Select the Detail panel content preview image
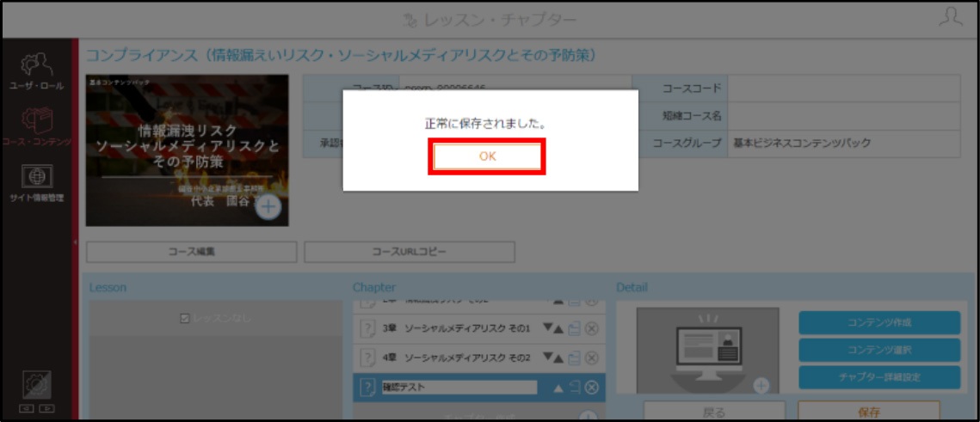The width and height of the screenshot is (980, 422). click(x=707, y=350)
